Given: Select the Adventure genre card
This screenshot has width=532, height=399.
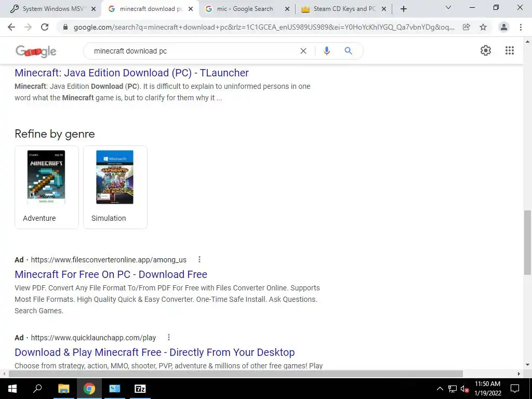Looking at the screenshot, I should point(47,187).
